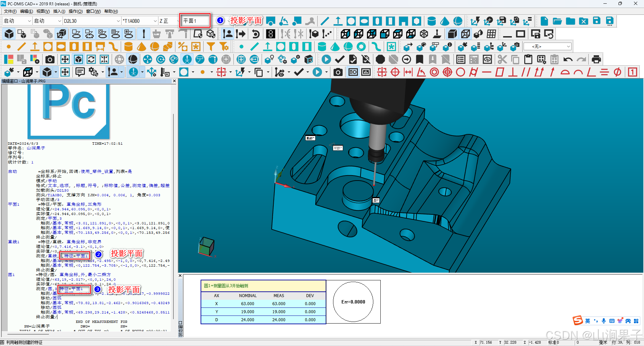Open the 文件(F) menu
Screen dimensions: 644x346
click(10, 11)
